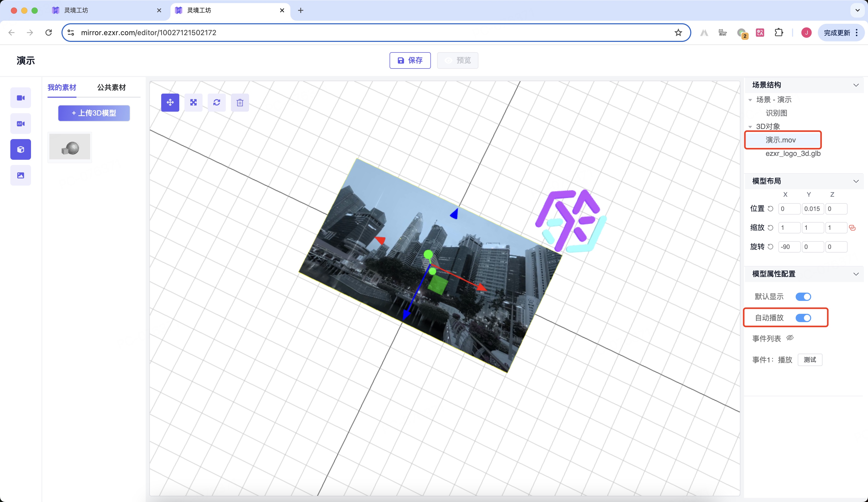This screenshot has height=502, width=868.
Task: Open a new browser tab
Action: (301, 10)
